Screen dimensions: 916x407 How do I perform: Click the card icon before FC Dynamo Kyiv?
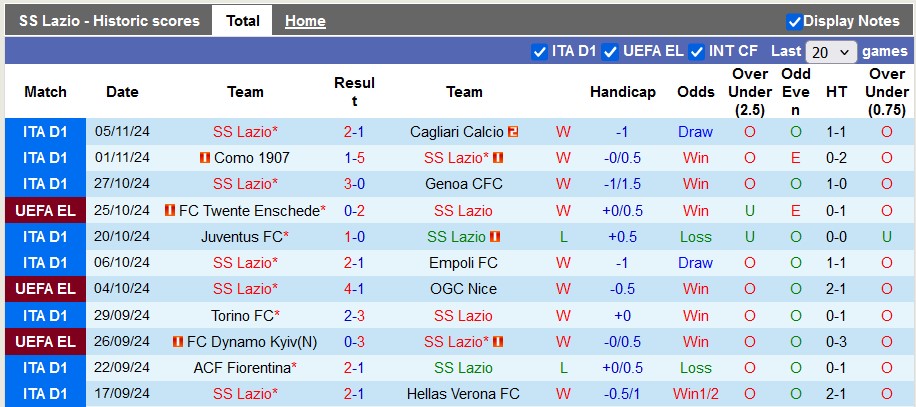click(x=178, y=342)
